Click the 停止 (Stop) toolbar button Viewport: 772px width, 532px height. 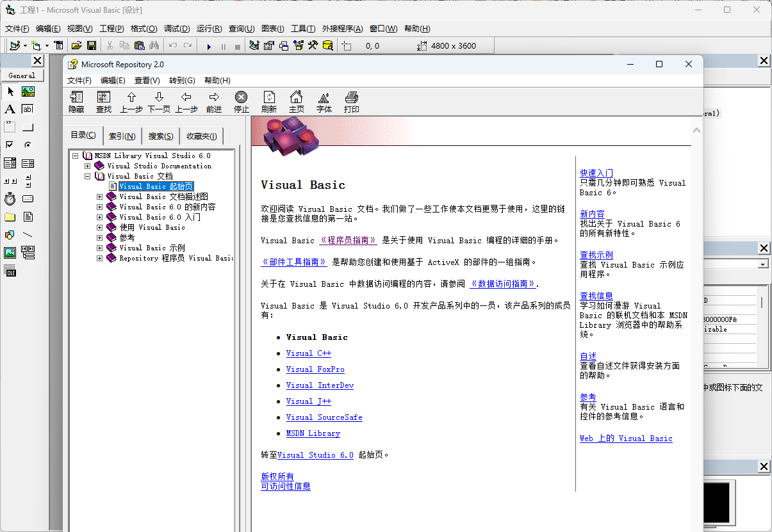tap(242, 102)
